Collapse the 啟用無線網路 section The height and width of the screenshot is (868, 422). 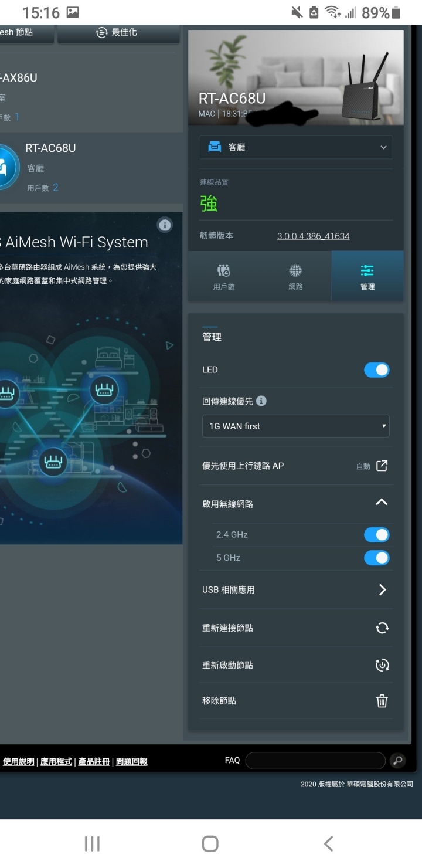click(382, 503)
